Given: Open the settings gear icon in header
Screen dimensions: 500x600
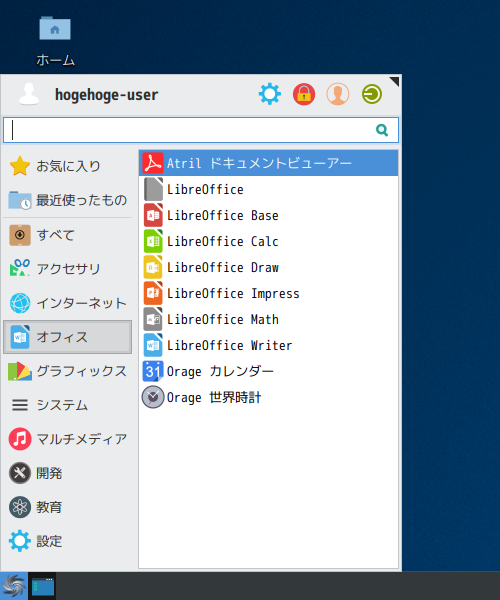Looking at the screenshot, I should click(270, 94).
